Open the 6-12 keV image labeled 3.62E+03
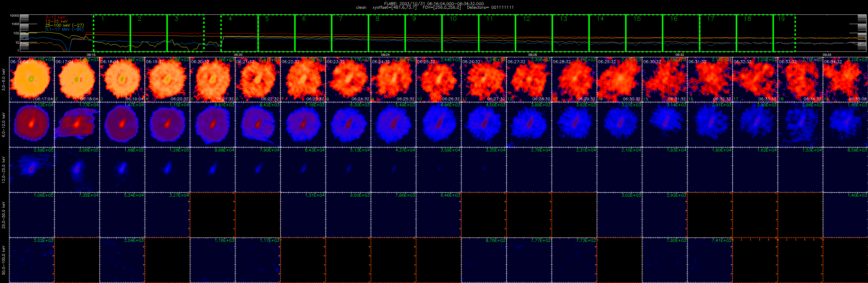The width and height of the screenshot is (868, 283). (574, 125)
